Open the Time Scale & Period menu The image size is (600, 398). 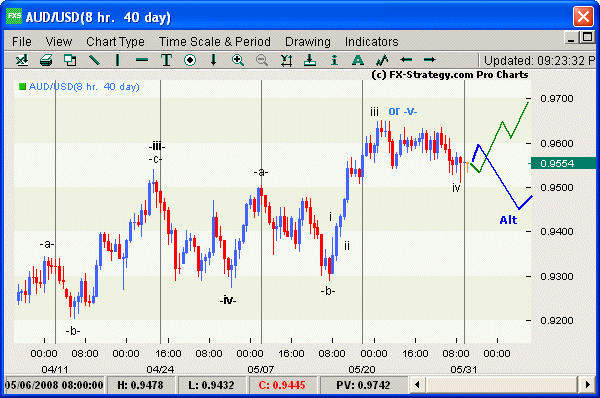(215, 41)
